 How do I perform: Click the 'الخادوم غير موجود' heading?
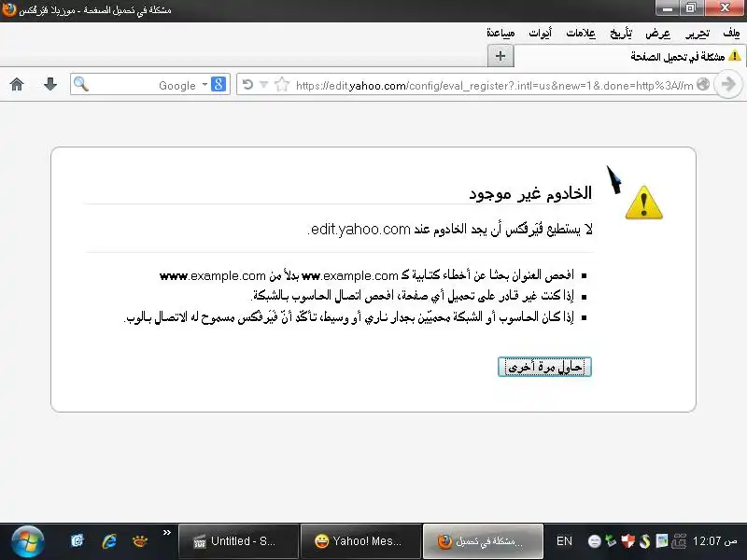(530, 193)
